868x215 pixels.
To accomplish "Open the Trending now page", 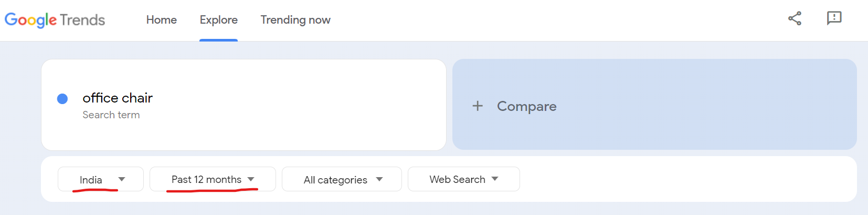I will (295, 20).
